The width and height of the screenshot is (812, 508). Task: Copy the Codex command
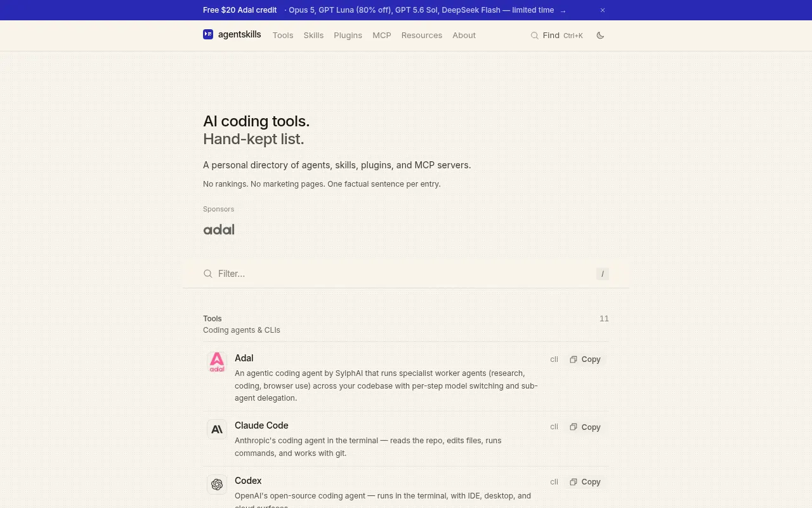point(585,482)
